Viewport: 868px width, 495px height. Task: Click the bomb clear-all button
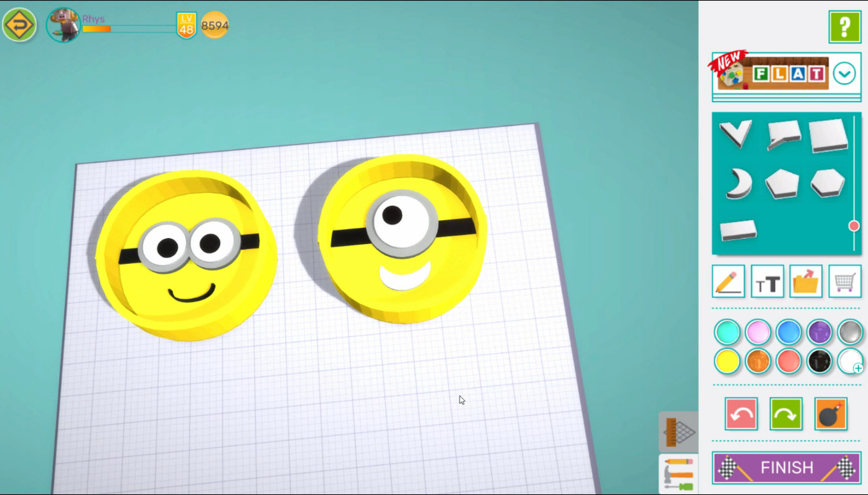(831, 414)
